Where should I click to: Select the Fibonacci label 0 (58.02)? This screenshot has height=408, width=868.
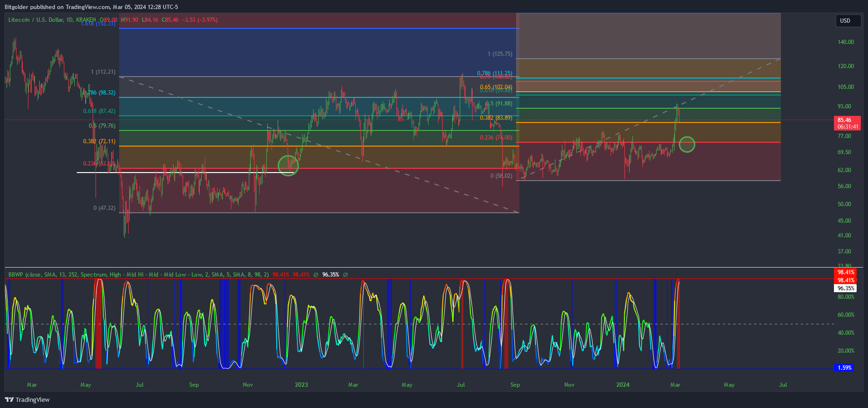pyautogui.click(x=501, y=176)
